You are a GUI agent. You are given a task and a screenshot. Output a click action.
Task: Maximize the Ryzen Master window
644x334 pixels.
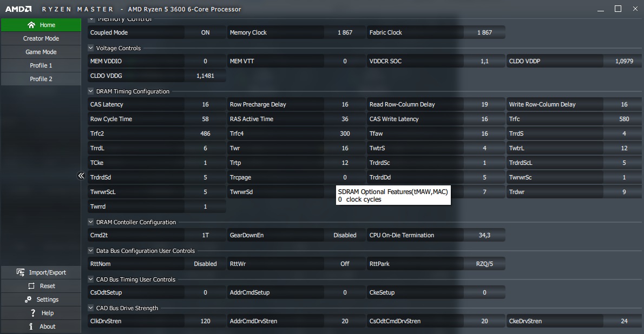pyautogui.click(x=617, y=9)
